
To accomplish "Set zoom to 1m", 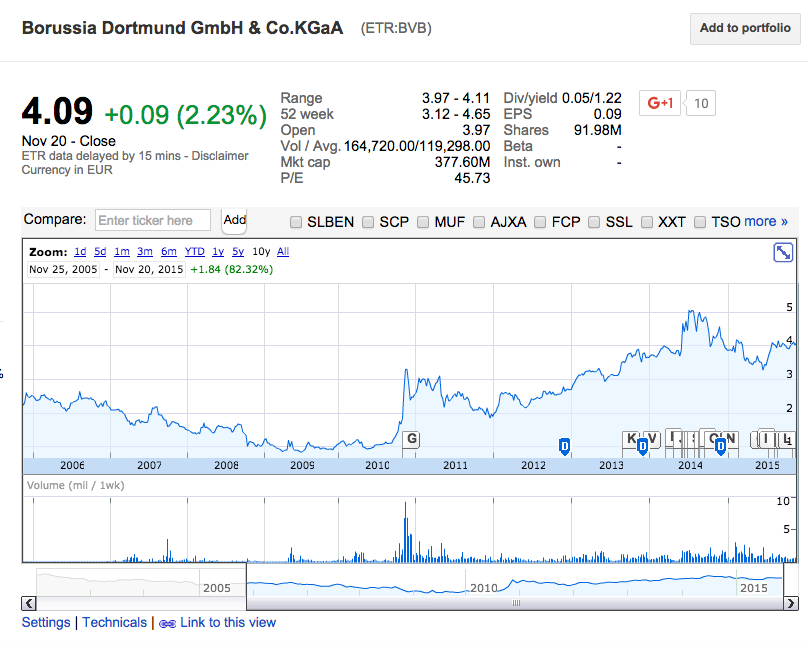I will pos(122,252).
